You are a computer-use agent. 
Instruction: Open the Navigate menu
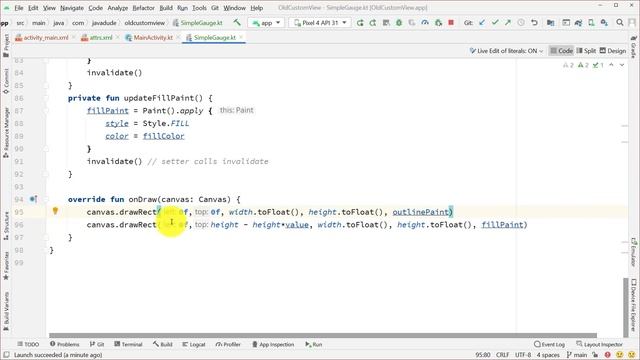coord(72,8)
